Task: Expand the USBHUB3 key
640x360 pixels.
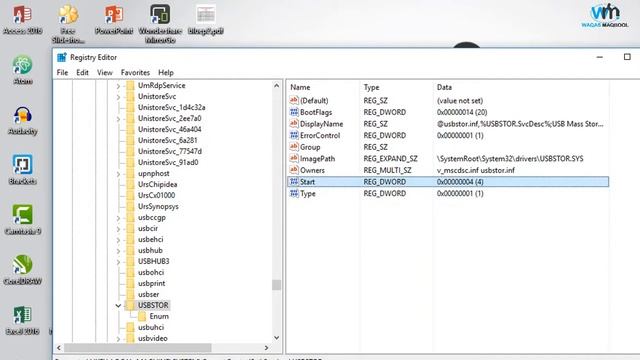Action: coord(118,262)
